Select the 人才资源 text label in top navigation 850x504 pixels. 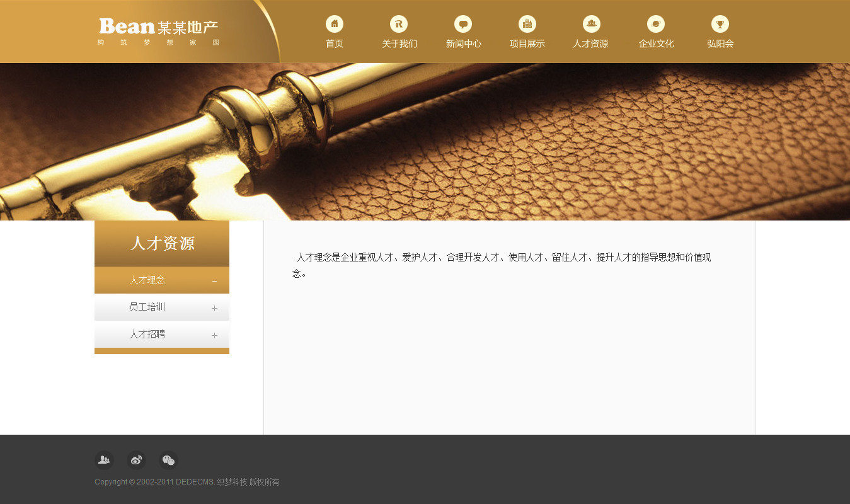pos(590,44)
